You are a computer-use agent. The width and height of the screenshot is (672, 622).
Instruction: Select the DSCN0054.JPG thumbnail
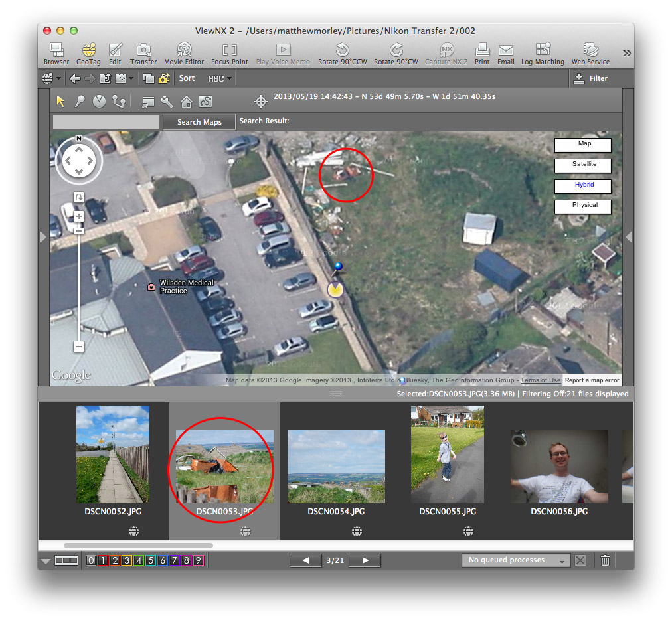(336, 467)
